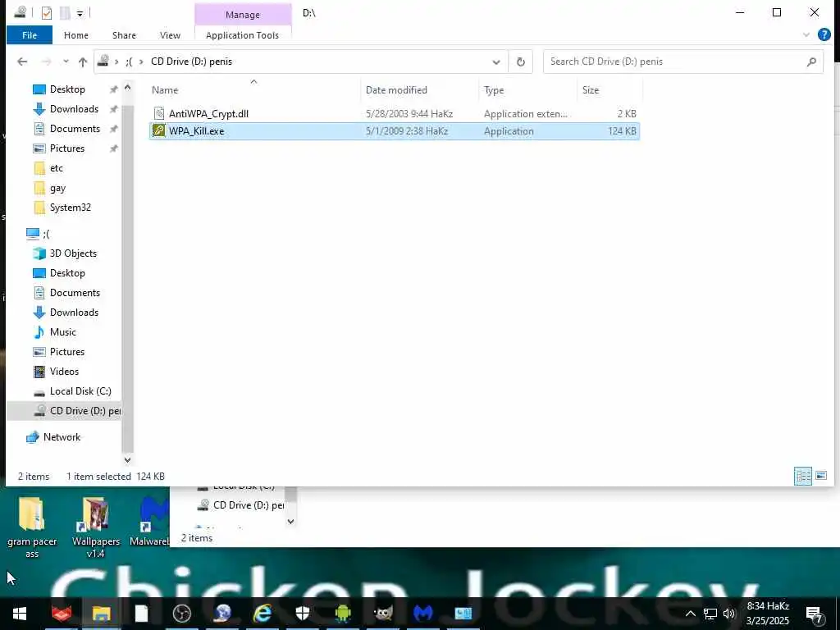Open quick access Pictures in sidebar
Image resolution: width=840 pixels, height=630 pixels.
(67, 148)
